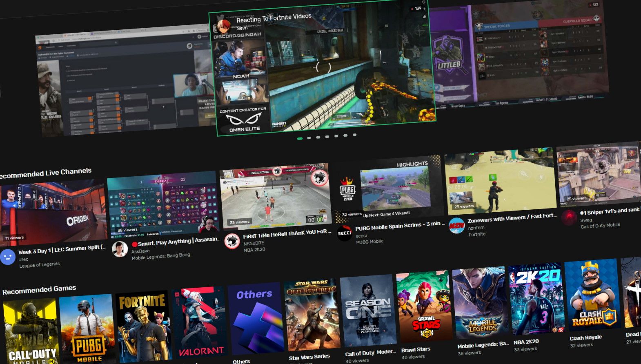Select the third carousel dot indicator
This screenshot has width=641, height=364.
click(x=318, y=137)
